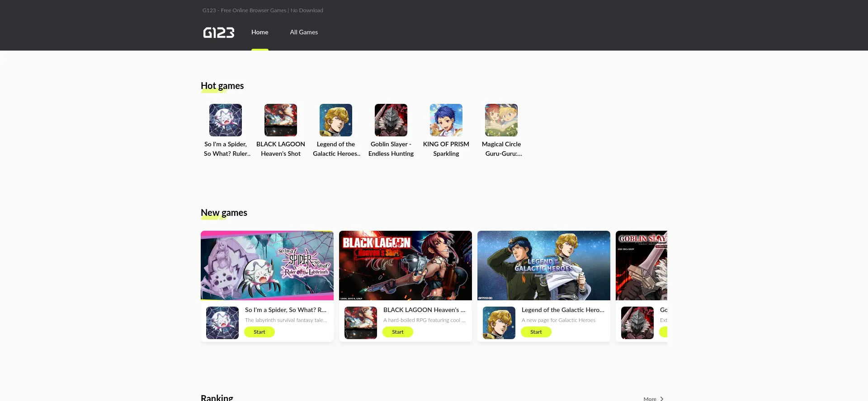The image size is (868, 401).
Task: Start So I'm a Spider game
Action: point(259,332)
